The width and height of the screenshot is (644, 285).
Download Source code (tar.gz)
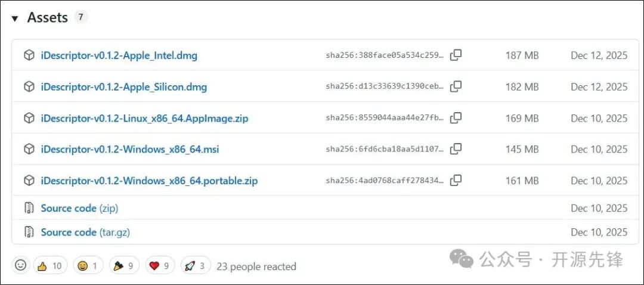(85, 232)
